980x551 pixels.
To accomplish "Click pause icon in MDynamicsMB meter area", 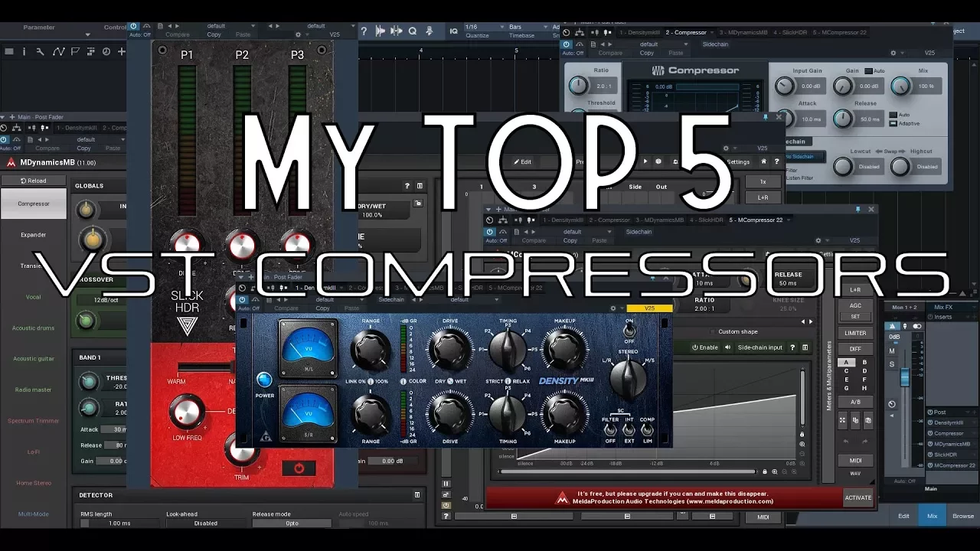I will point(446,484).
